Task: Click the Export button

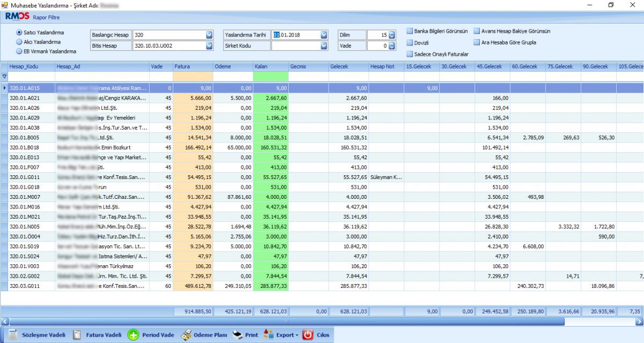Action: (x=281, y=335)
